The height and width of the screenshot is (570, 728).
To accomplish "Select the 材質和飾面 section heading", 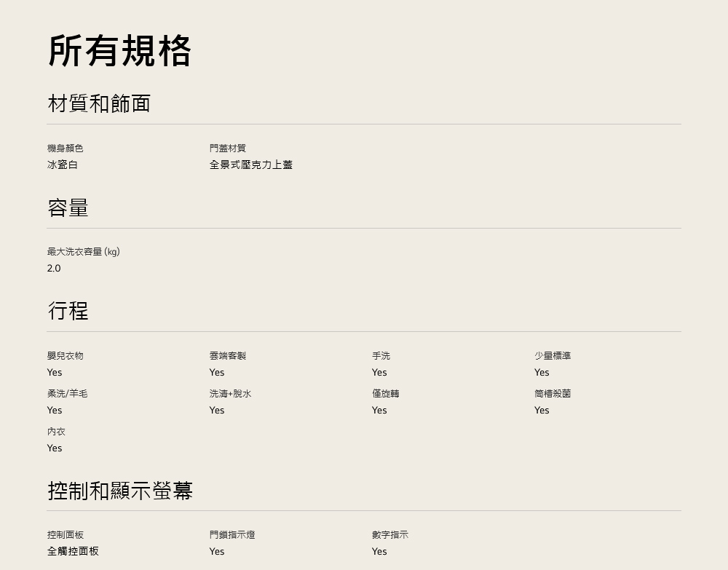I will (x=99, y=103).
